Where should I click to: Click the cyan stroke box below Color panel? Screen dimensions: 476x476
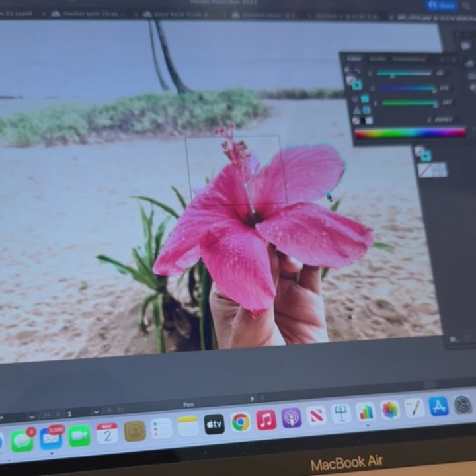[426, 156]
